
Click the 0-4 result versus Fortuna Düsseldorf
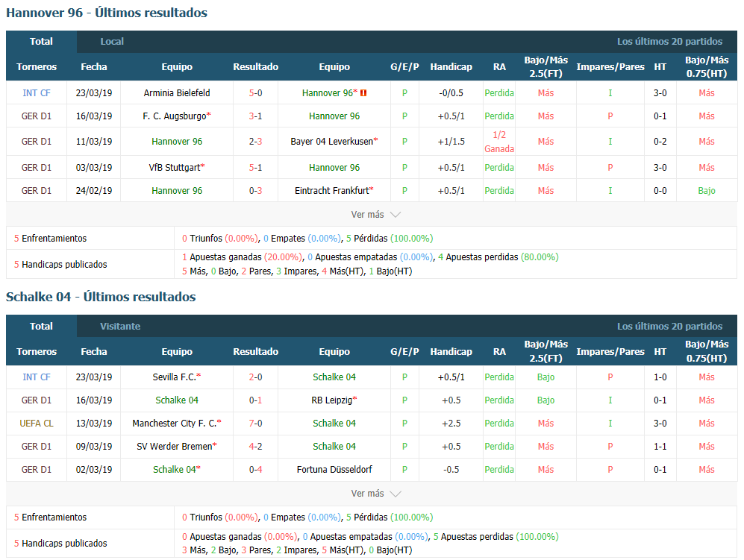[x=256, y=470]
